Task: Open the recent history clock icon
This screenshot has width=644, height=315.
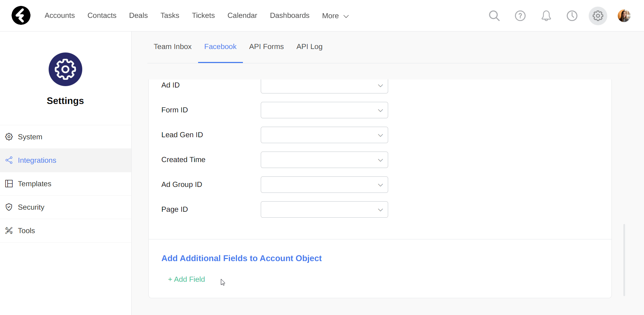Action: (x=572, y=16)
